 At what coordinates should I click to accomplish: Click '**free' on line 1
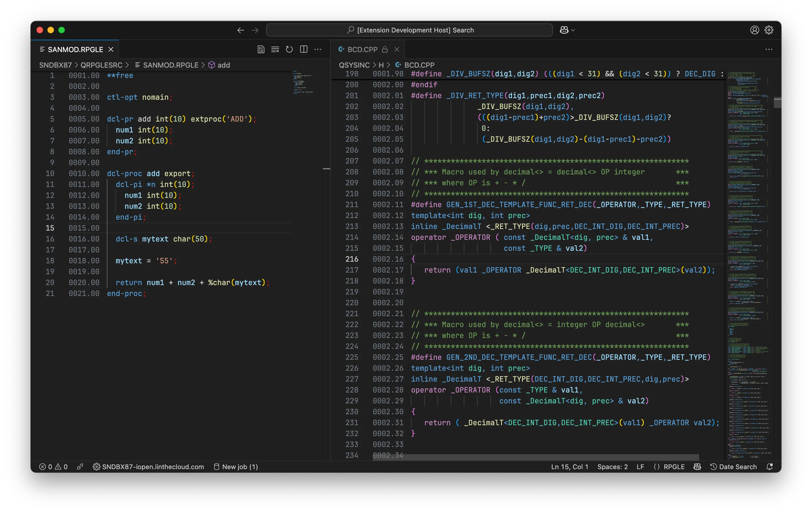tap(120, 75)
